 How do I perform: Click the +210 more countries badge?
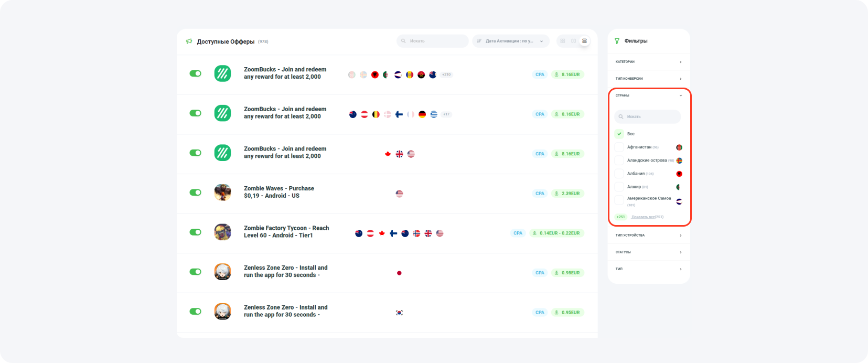pyautogui.click(x=446, y=74)
